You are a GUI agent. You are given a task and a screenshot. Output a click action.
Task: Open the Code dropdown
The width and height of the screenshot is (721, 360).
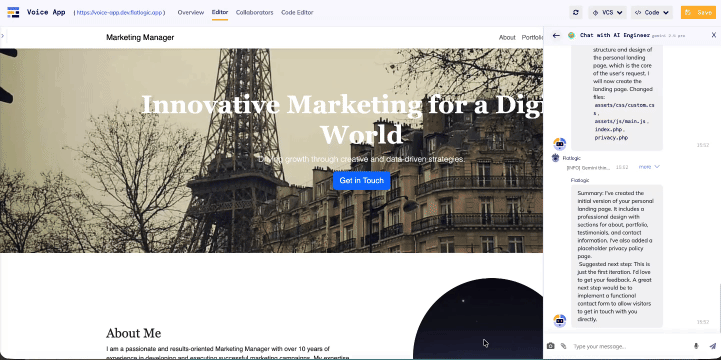pos(652,12)
